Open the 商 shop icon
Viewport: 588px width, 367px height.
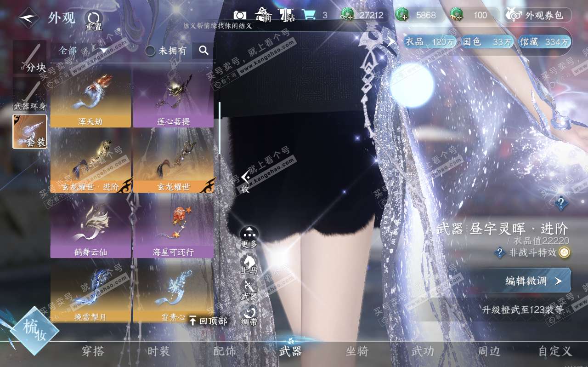pos(263,15)
